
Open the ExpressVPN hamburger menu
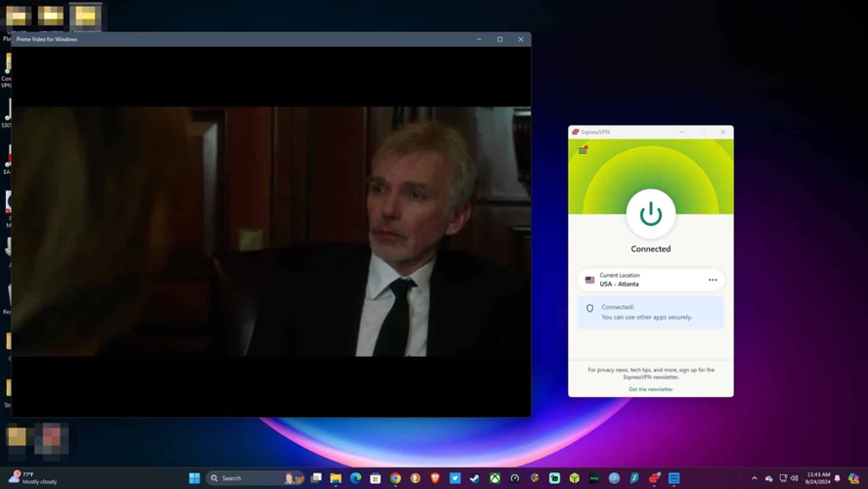583,151
